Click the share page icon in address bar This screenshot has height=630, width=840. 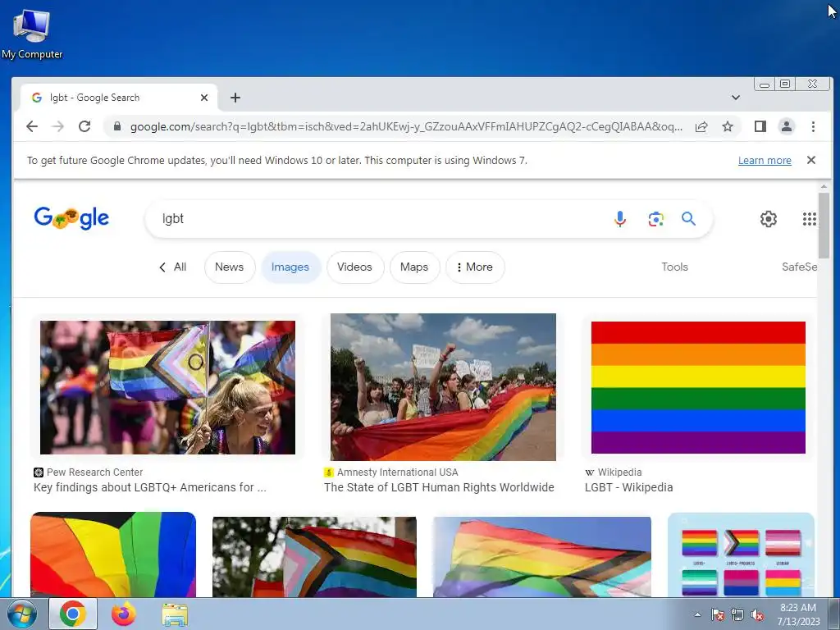701,126
